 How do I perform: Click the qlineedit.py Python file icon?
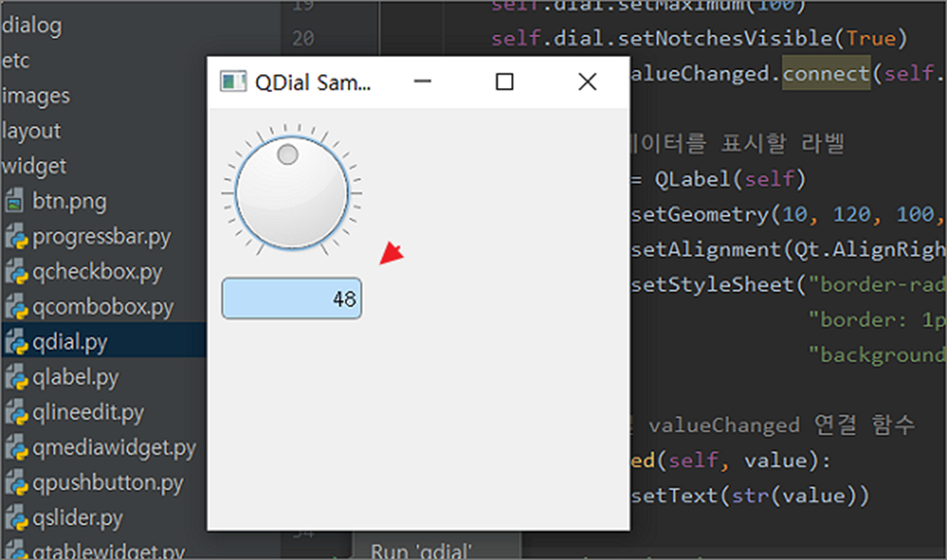click(x=17, y=412)
